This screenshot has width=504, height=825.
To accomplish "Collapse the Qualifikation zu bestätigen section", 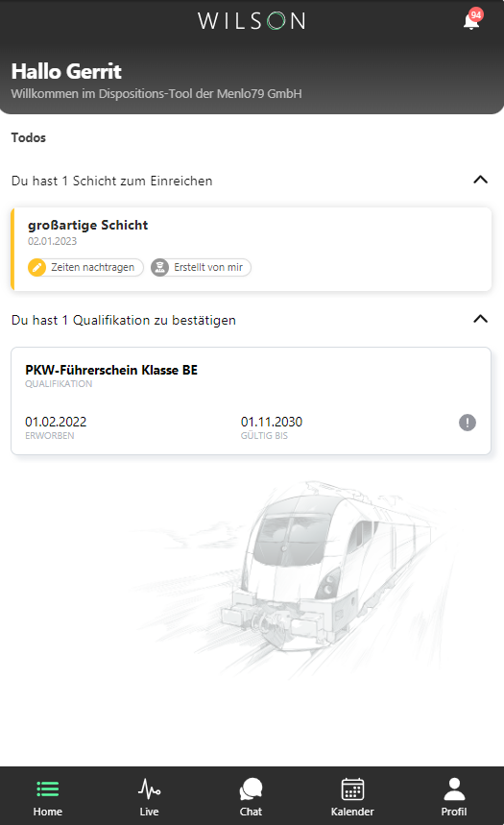I will point(480,319).
